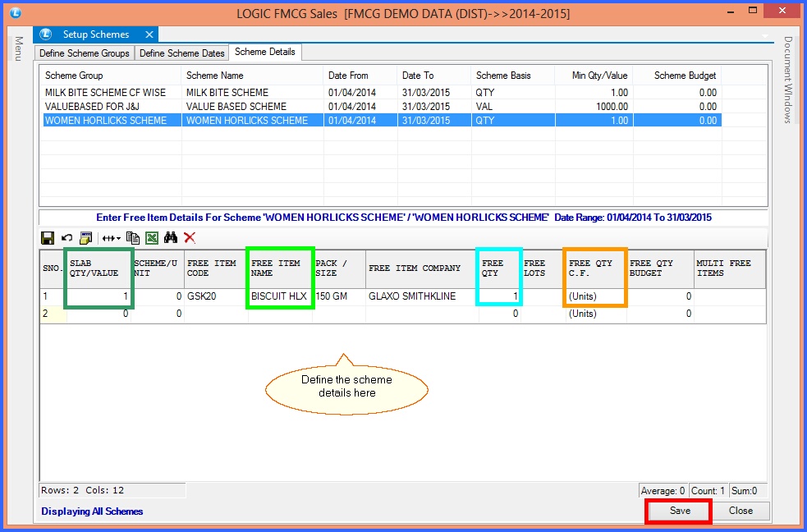807x532 pixels.
Task: Close the Setup Schemes tab
Action: click(x=149, y=34)
